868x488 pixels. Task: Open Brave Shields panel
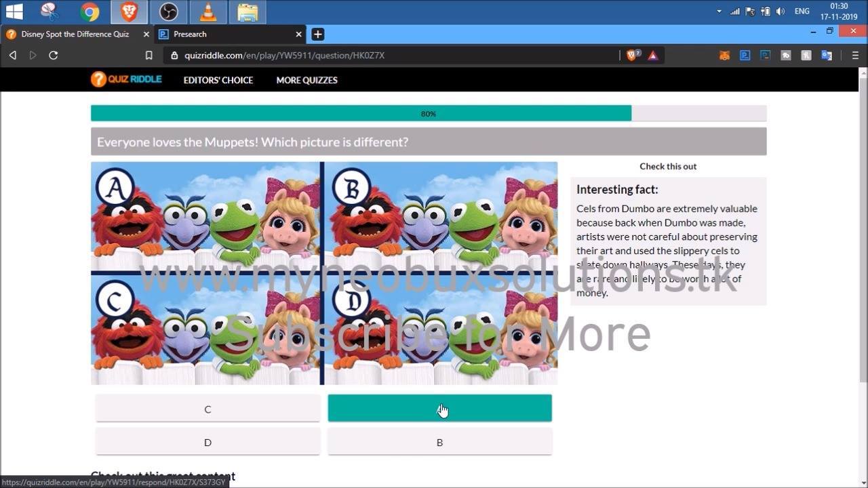tap(633, 56)
